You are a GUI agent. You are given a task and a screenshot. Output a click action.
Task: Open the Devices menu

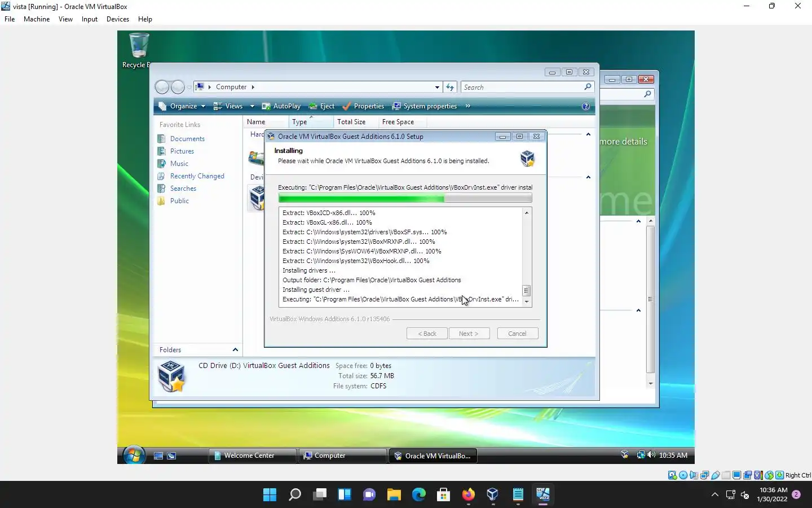coord(118,19)
